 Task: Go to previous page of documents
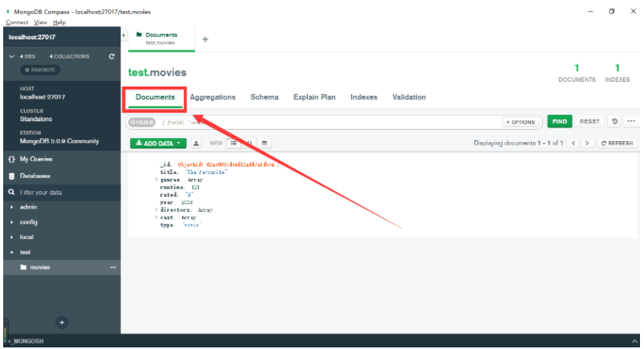(573, 144)
